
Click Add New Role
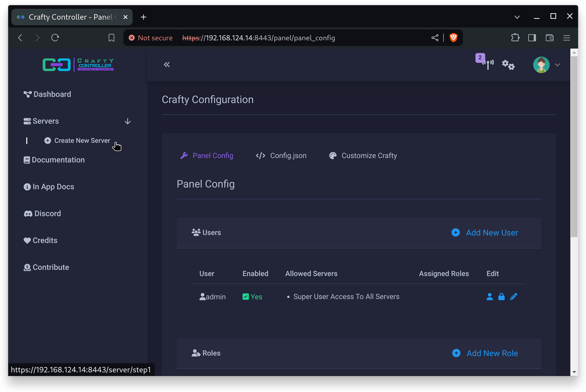tap(485, 353)
